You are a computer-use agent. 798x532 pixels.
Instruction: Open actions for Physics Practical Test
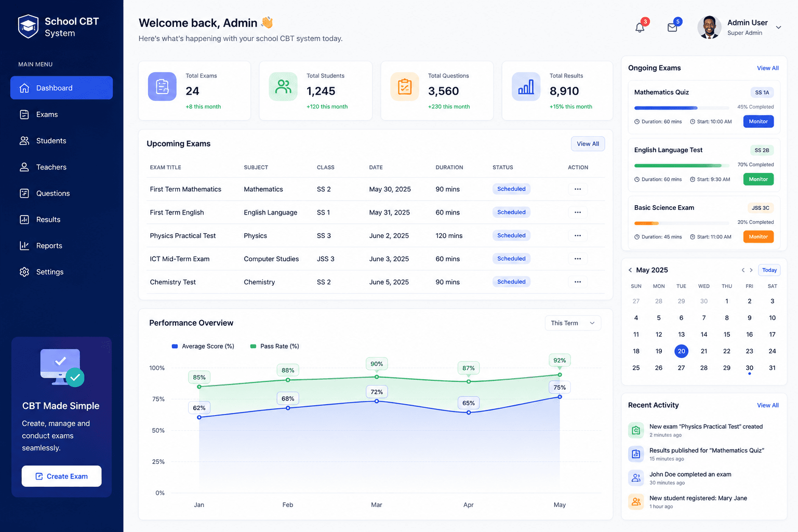[578, 235]
